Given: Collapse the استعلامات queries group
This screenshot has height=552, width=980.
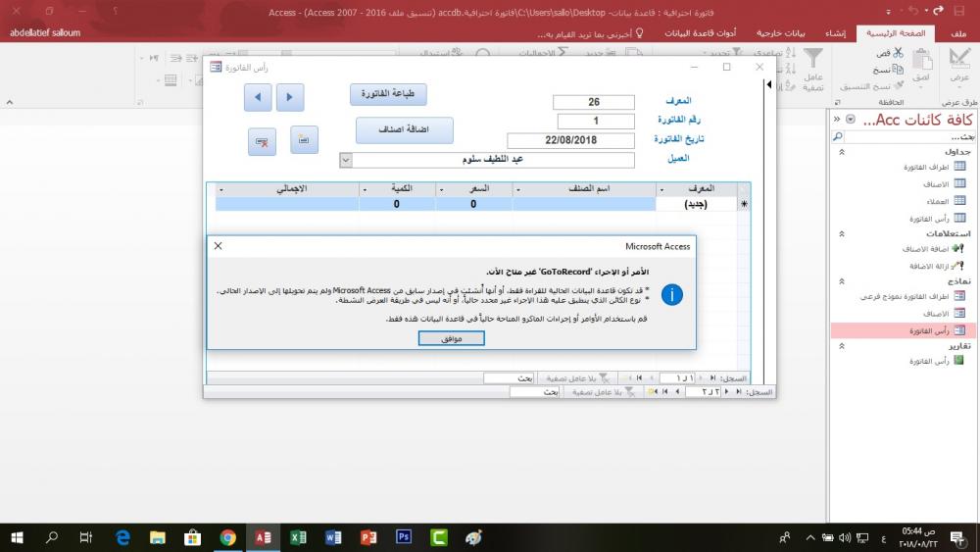Looking at the screenshot, I should point(842,233).
